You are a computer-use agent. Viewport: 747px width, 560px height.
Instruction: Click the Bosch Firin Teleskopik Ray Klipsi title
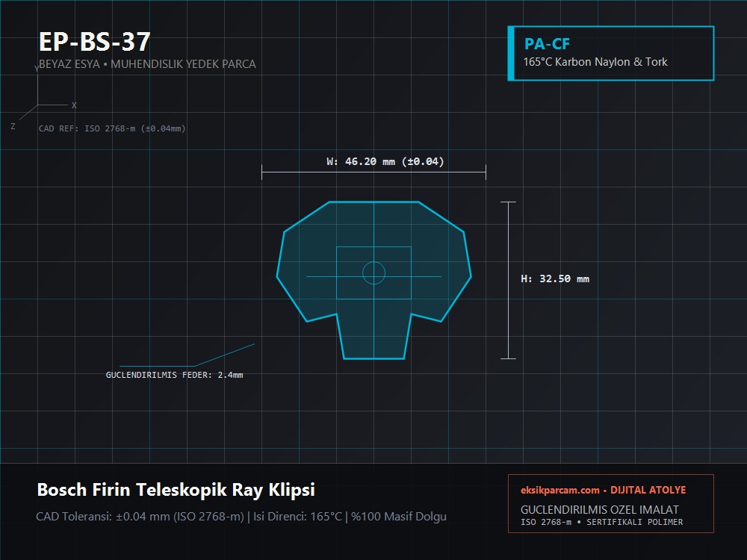click(x=176, y=490)
